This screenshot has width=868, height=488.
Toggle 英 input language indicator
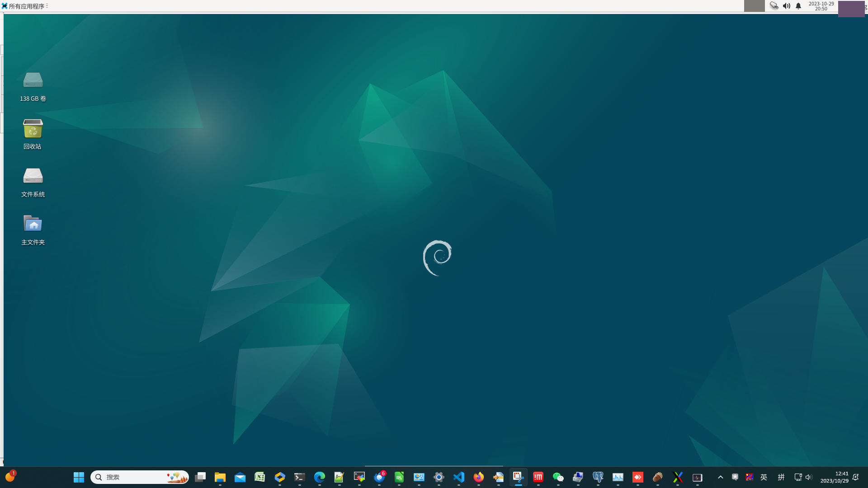[x=764, y=477]
